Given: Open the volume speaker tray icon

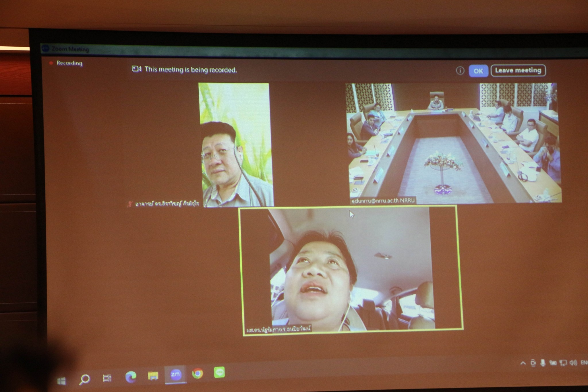Looking at the screenshot, I should [573, 363].
